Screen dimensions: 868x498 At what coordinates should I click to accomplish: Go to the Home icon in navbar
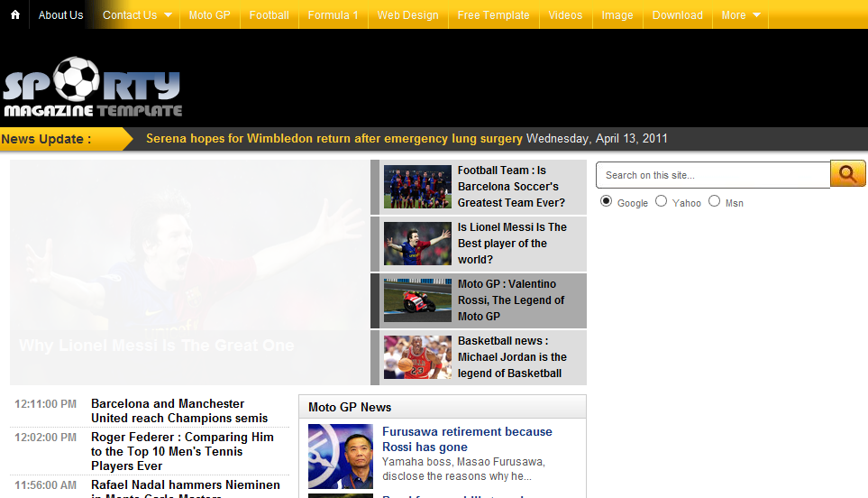(15, 15)
